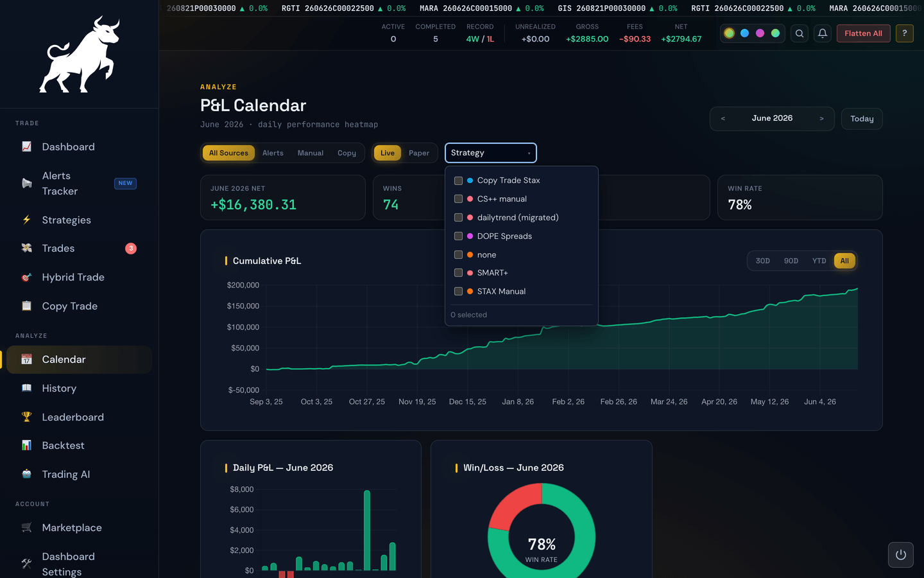This screenshot has width=924, height=578.
Task: Open search with the magnifier icon
Action: [800, 33]
